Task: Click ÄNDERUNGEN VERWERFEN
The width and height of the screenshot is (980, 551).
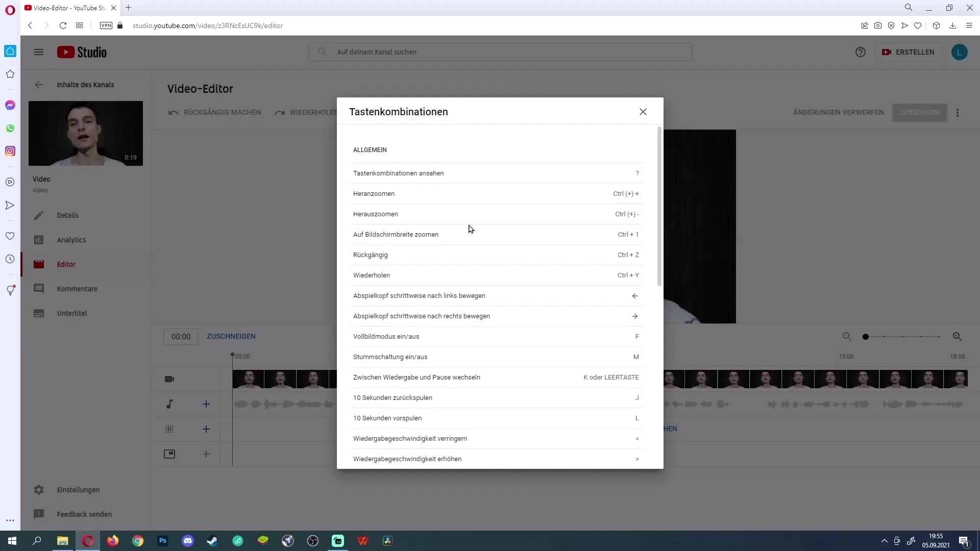Action: [x=838, y=112]
